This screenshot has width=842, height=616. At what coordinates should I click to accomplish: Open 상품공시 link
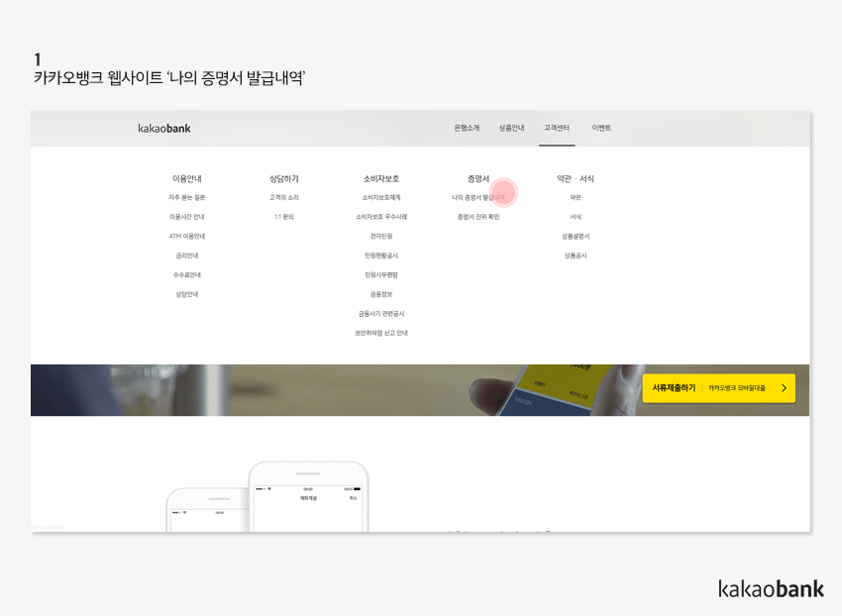[x=576, y=256]
